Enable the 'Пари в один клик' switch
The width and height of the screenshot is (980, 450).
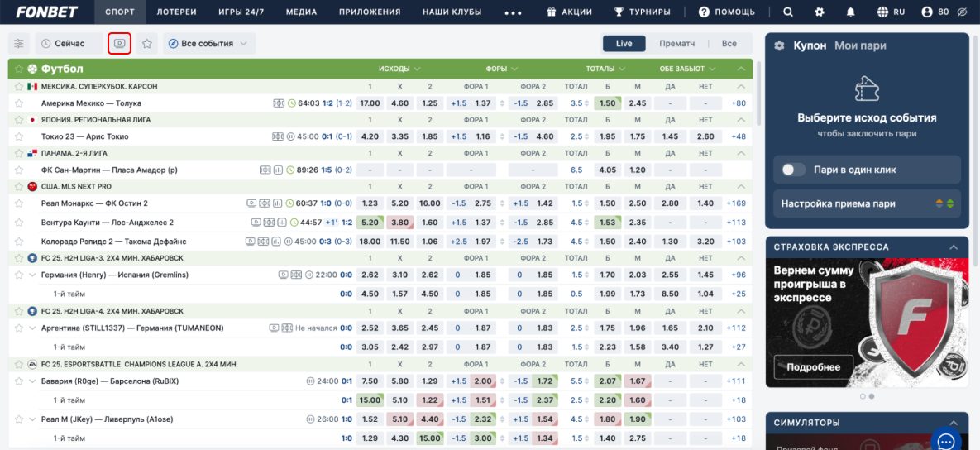[793, 170]
